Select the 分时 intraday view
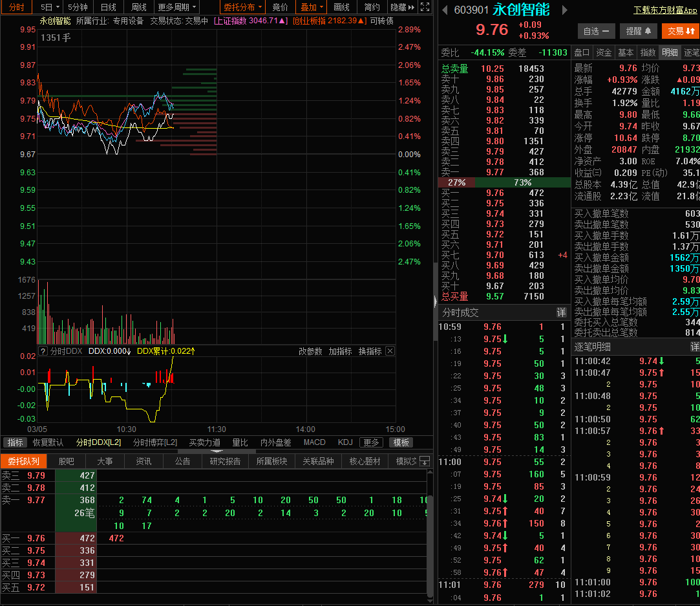700x606 pixels. click(x=17, y=7)
